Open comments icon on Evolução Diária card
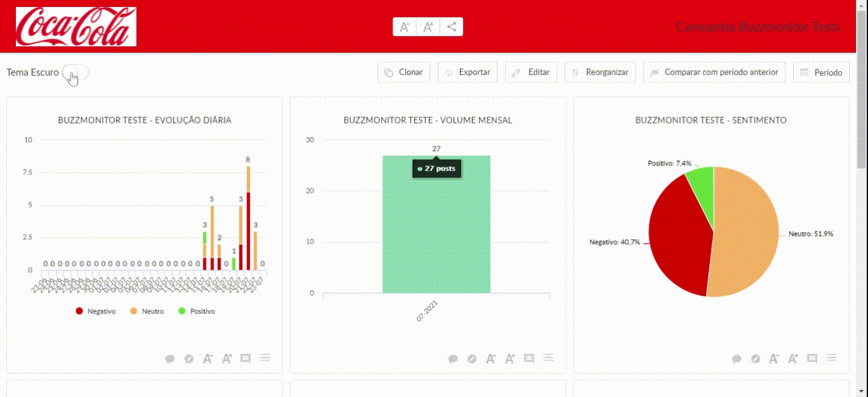 point(170,359)
